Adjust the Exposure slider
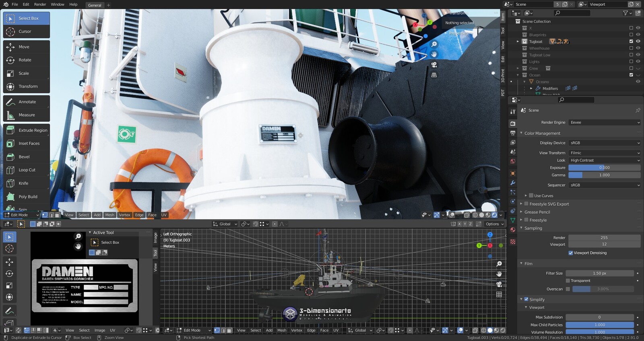This screenshot has width=644, height=341. click(604, 168)
